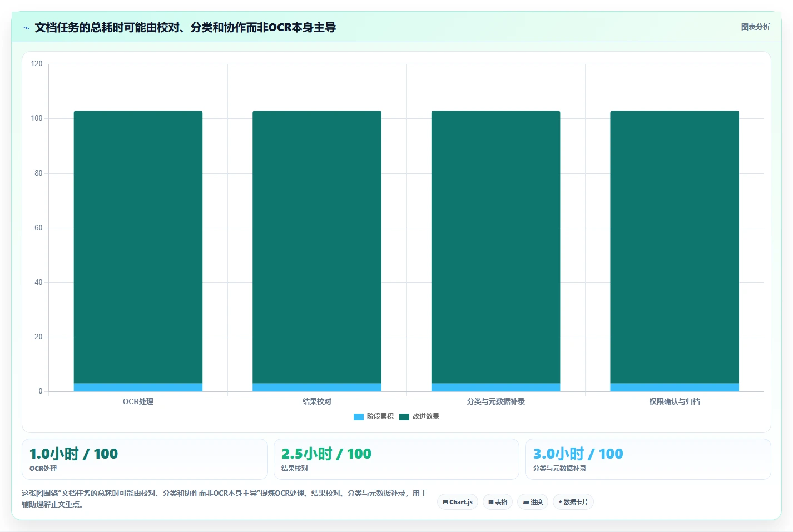
Task: Click the blue segment of OCR处理 bar
Action: point(138,387)
